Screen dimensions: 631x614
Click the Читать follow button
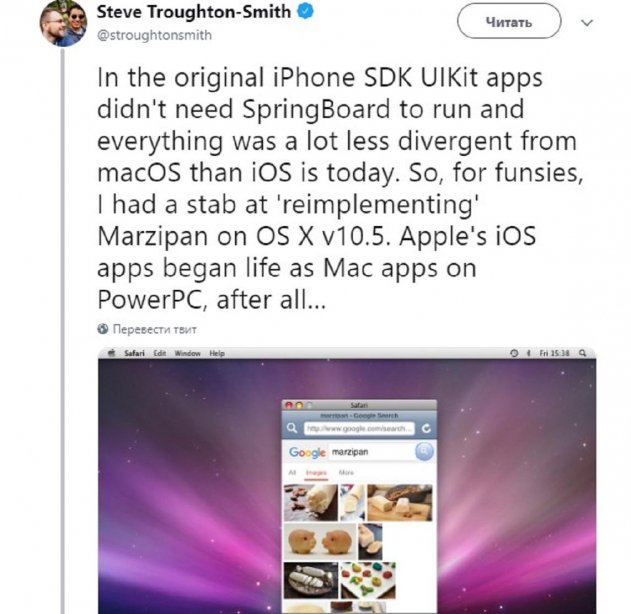click(x=509, y=21)
